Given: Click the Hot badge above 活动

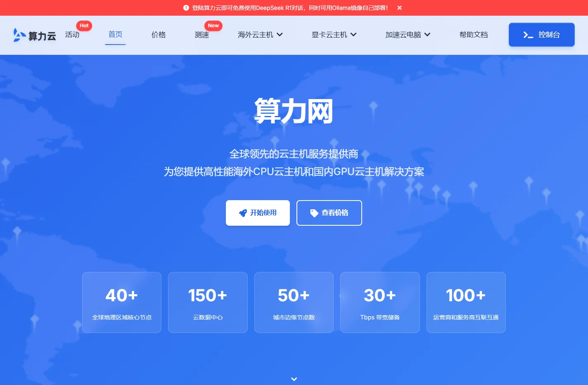Looking at the screenshot, I should pos(84,26).
